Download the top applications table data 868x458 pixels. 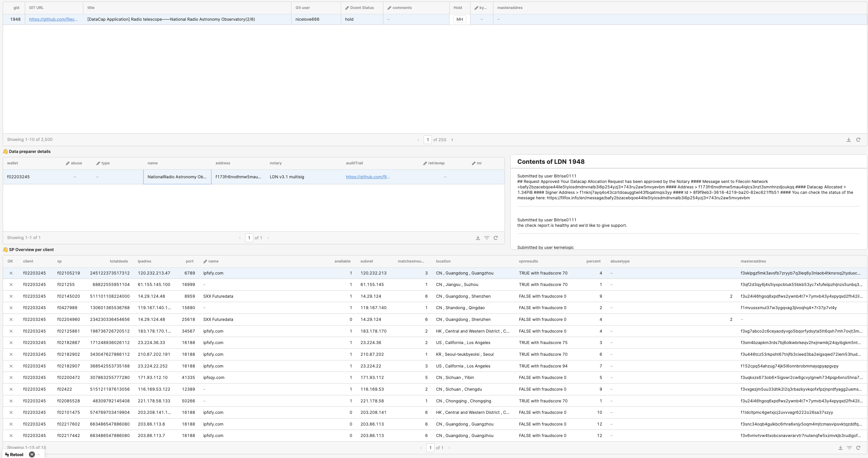coord(848,139)
